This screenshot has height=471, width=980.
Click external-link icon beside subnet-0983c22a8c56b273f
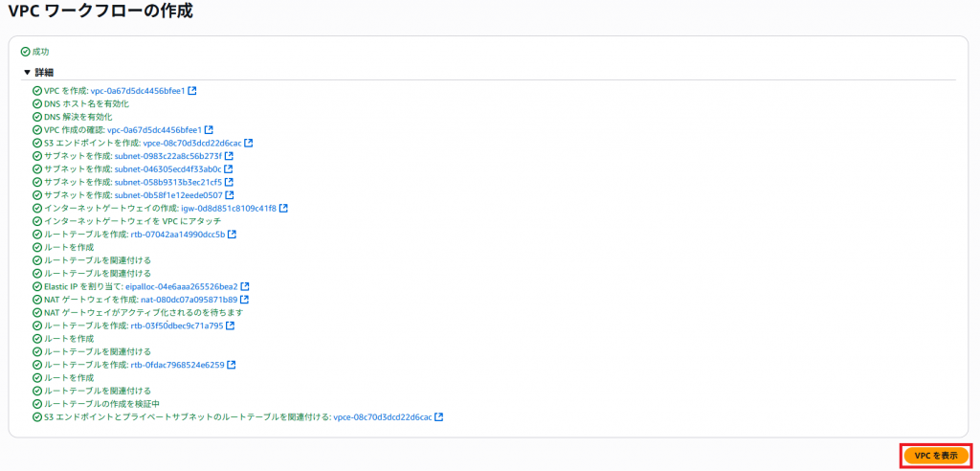coord(230,156)
